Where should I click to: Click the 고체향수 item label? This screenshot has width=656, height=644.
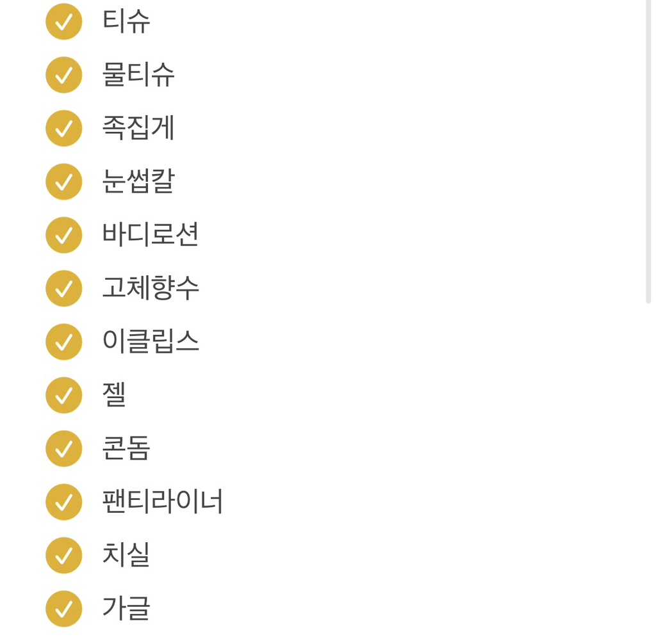click(151, 289)
